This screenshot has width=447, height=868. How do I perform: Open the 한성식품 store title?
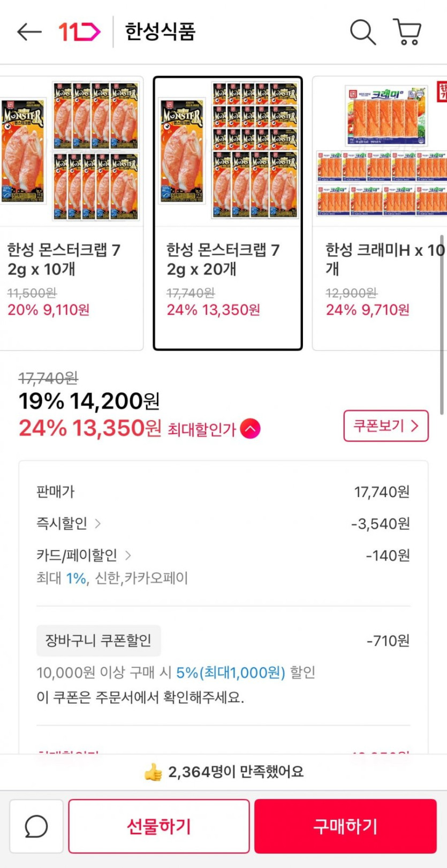click(160, 32)
